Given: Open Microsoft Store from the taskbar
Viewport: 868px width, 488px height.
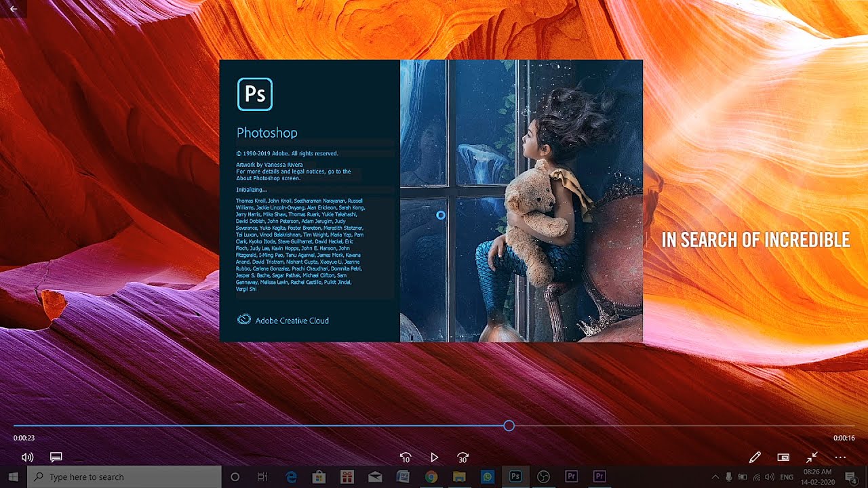Looking at the screenshot, I should (319, 476).
